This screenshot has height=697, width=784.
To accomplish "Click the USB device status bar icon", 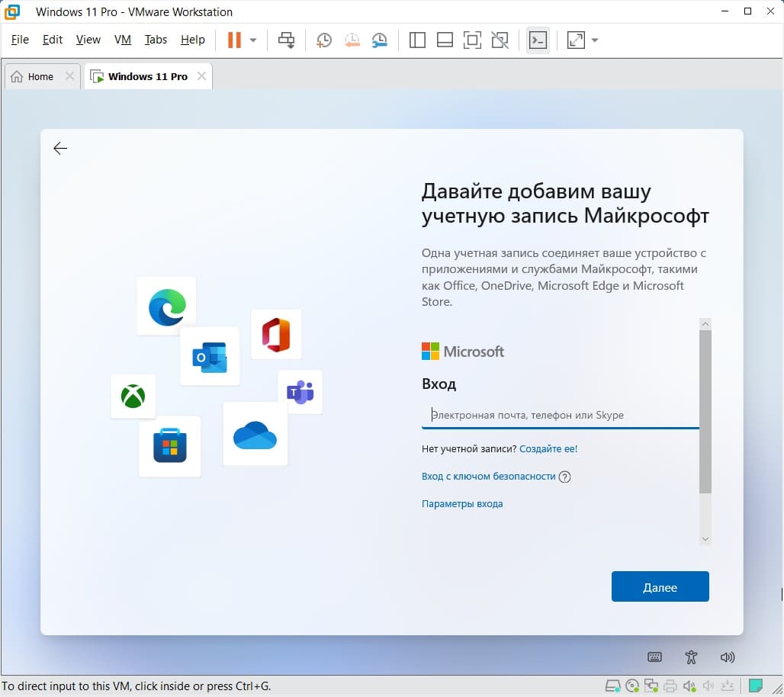I will pos(728,686).
